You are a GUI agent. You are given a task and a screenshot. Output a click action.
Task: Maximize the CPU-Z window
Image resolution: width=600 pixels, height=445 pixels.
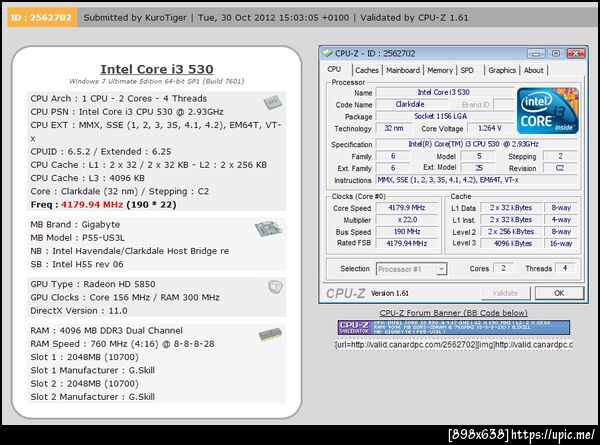(556, 54)
